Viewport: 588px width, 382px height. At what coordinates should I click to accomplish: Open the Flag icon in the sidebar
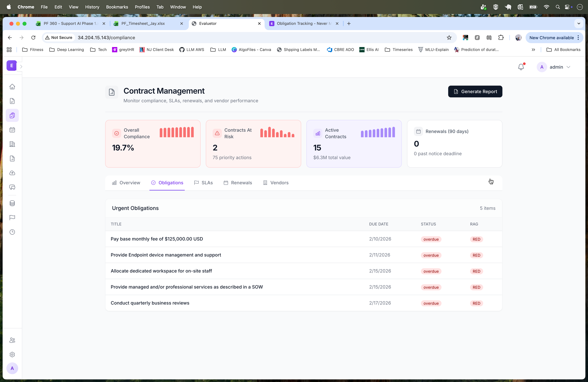12,217
